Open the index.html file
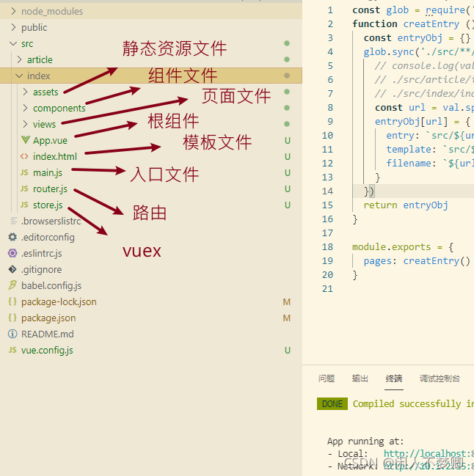474x476 pixels. [55, 156]
